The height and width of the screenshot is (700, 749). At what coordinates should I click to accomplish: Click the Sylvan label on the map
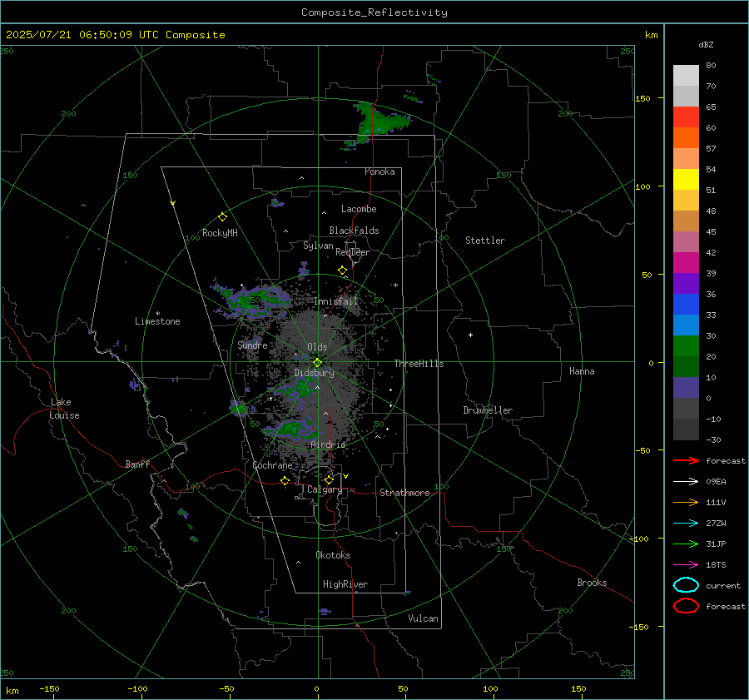tap(318, 246)
